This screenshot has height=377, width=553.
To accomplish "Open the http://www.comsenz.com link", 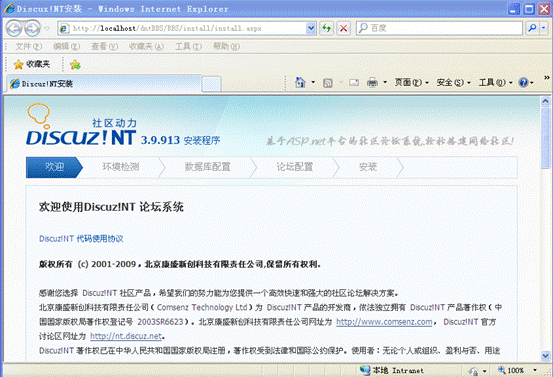I will [384, 322].
